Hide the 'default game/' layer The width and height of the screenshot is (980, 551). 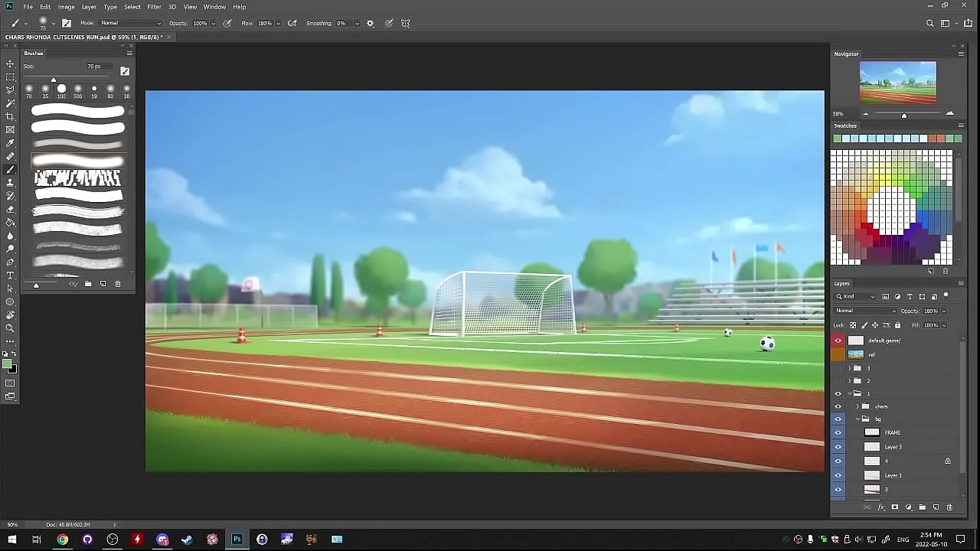(838, 341)
